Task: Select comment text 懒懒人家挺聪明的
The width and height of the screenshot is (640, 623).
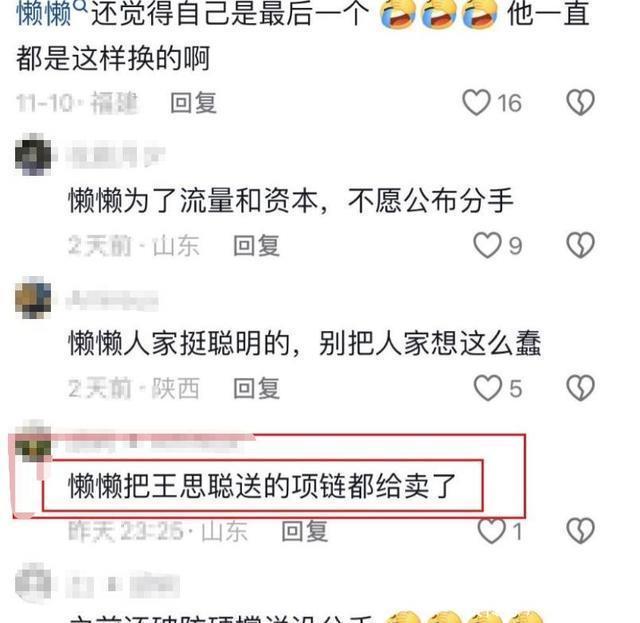Action: pyautogui.click(x=179, y=343)
